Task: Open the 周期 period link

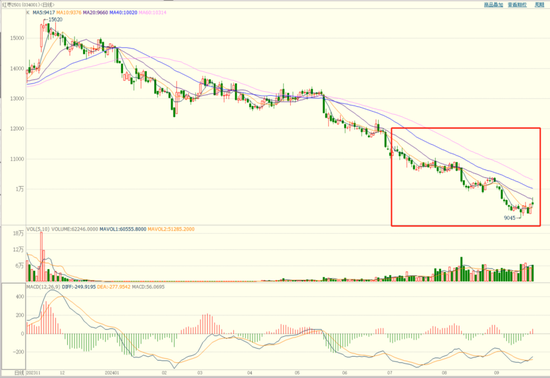Action: tap(539, 5)
